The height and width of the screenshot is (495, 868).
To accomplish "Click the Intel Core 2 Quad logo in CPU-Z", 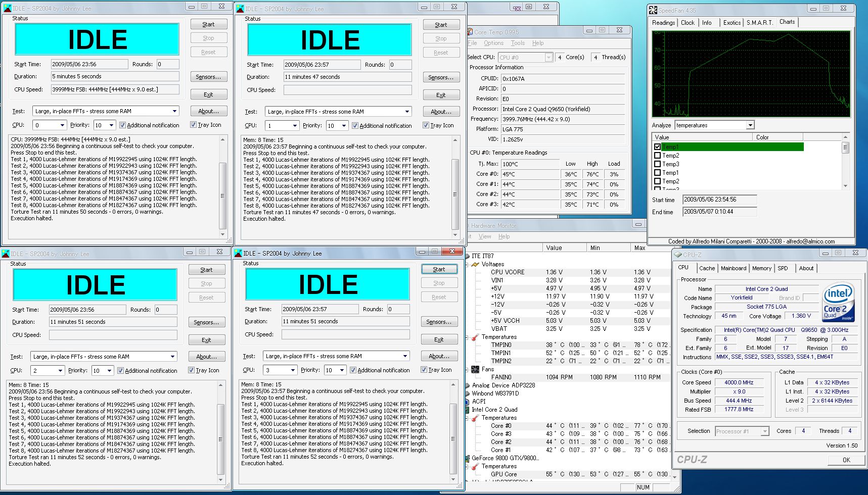I will 838,302.
